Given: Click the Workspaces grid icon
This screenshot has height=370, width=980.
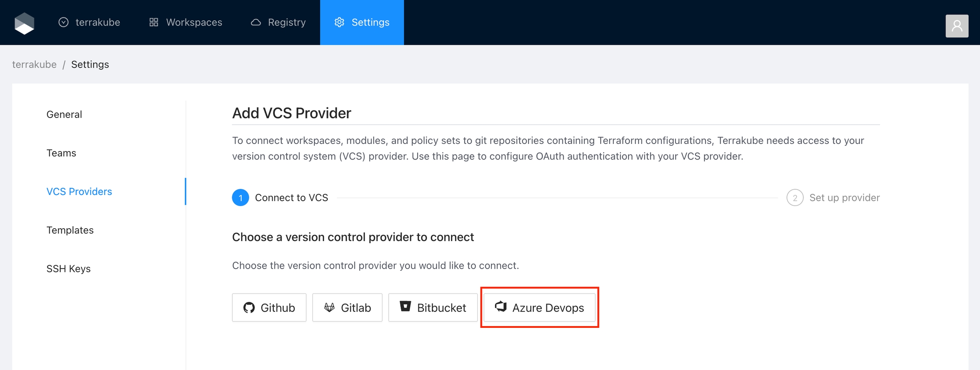Looking at the screenshot, I should (x=154, y=22).
